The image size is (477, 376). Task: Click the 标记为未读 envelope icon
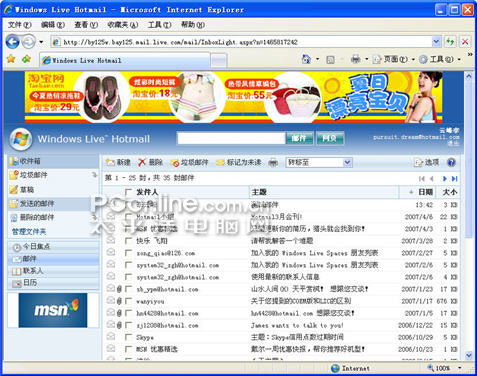tap(220, 162)
